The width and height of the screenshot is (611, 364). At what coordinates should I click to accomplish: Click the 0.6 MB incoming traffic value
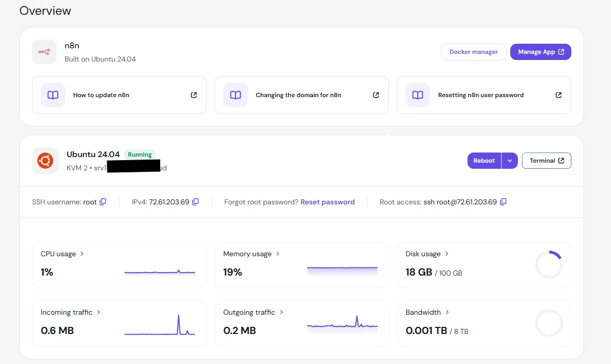[x=57, y=330]
